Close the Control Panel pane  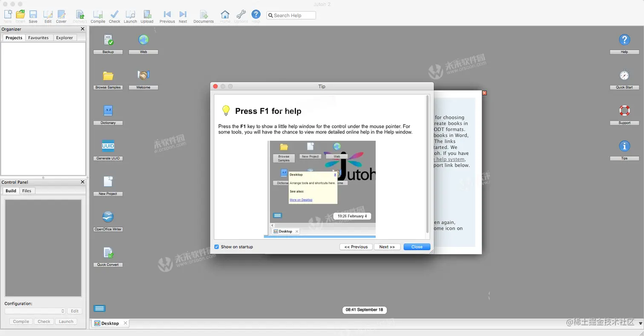83,182
